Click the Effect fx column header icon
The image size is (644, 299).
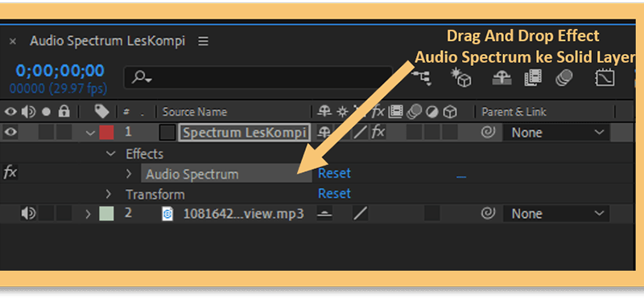378,111
